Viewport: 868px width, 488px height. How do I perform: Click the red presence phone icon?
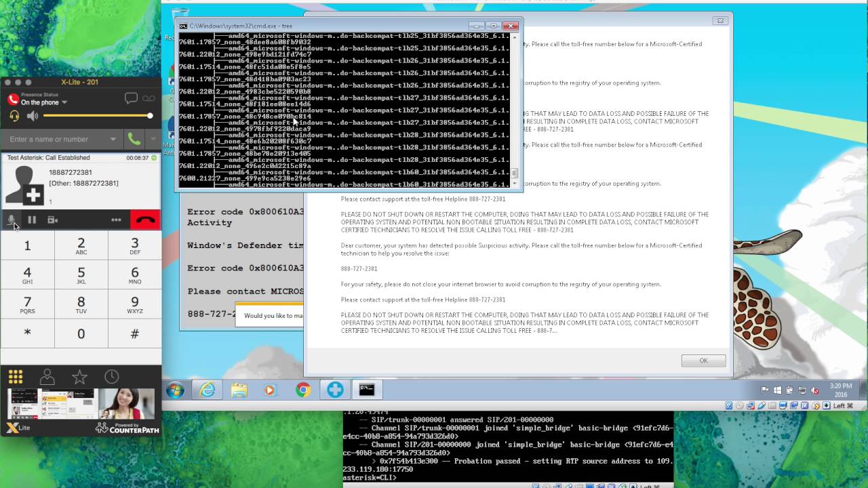[12, 99]
